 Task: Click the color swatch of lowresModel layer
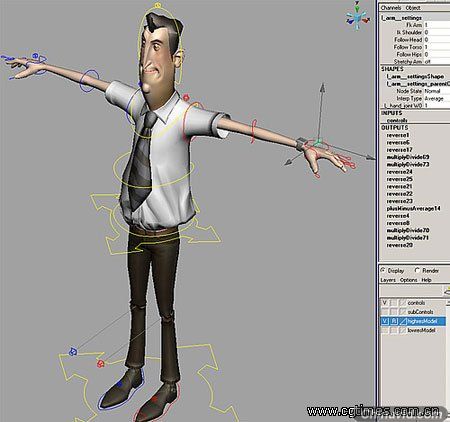[402, 330]
